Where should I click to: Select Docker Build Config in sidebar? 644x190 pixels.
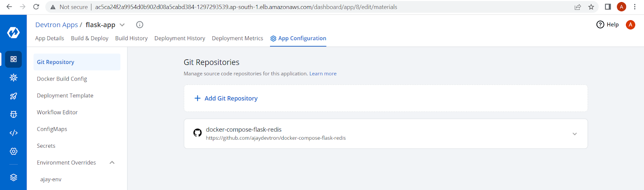(62, 79)
